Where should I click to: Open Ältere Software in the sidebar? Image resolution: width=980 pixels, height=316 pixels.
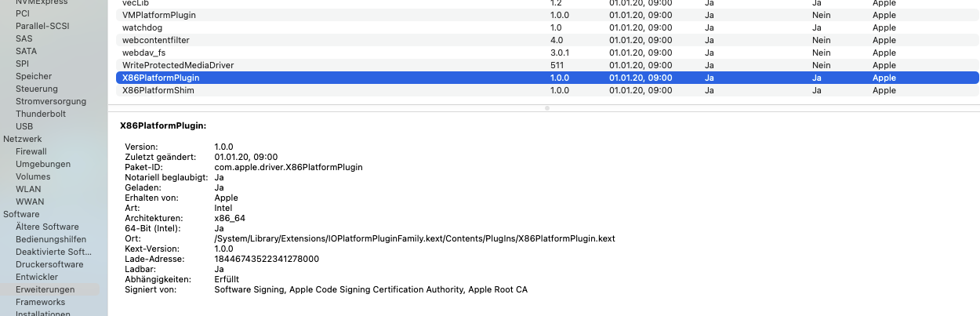47,227
